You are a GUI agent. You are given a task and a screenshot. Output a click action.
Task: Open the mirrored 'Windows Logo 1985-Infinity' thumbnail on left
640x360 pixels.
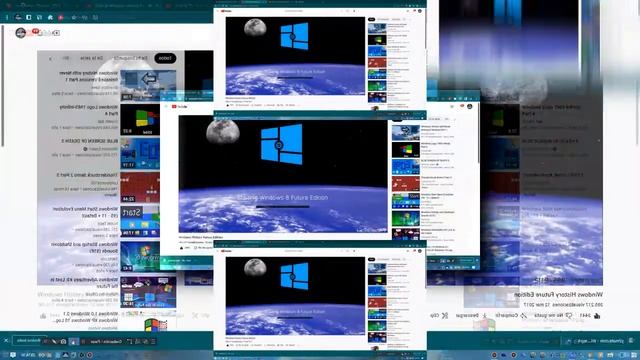pyautogui.click(x=140, y=120)
